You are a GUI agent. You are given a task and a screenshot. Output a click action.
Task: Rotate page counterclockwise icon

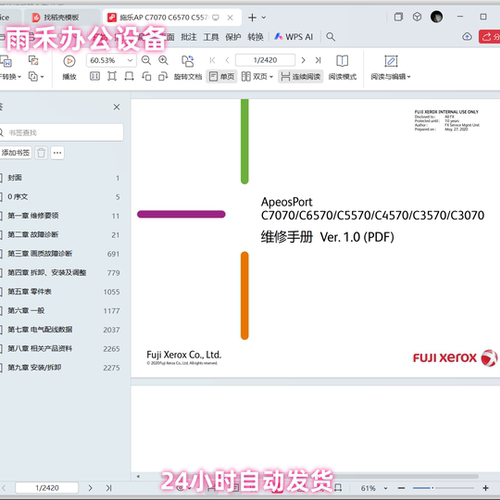coord(146,77)
